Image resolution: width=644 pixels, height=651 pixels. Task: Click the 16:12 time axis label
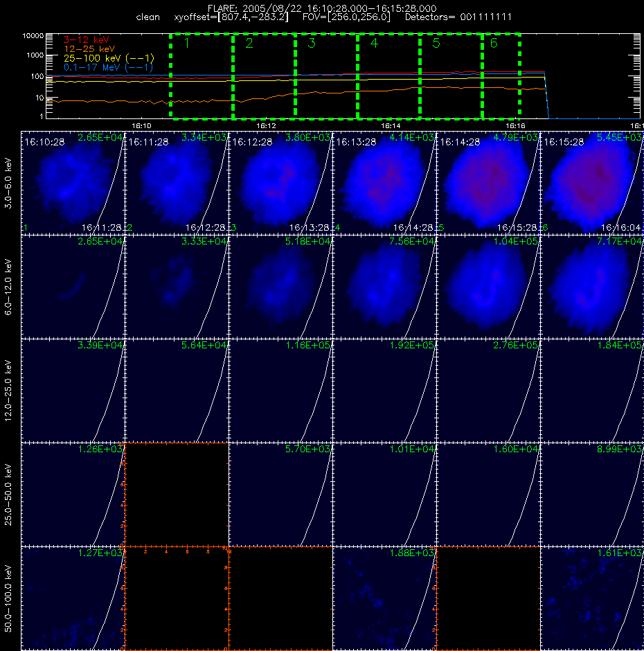click(266, 125)
